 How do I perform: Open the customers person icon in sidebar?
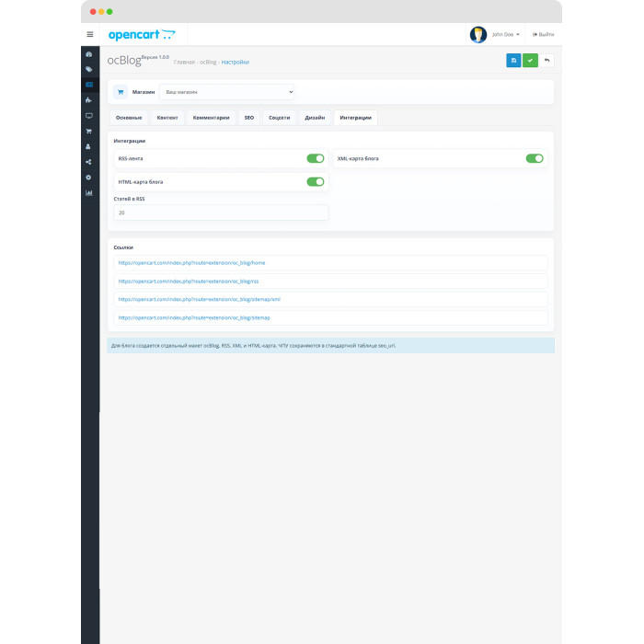88,146
